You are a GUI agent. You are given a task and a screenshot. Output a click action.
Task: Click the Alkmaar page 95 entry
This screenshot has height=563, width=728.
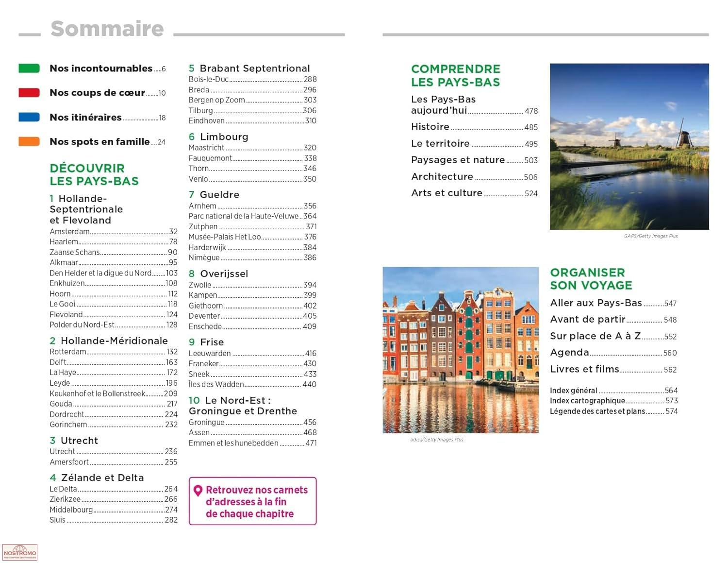(114, 263)
